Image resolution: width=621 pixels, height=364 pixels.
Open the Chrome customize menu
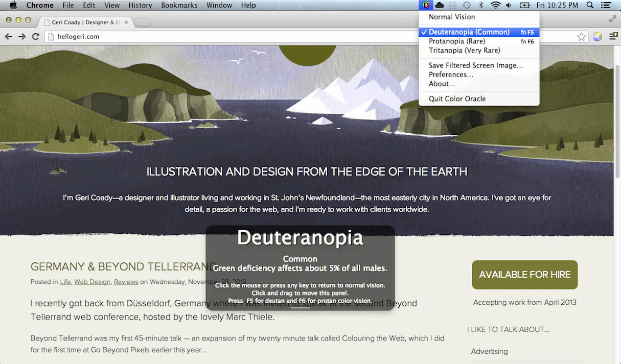(x=613, y=36)
